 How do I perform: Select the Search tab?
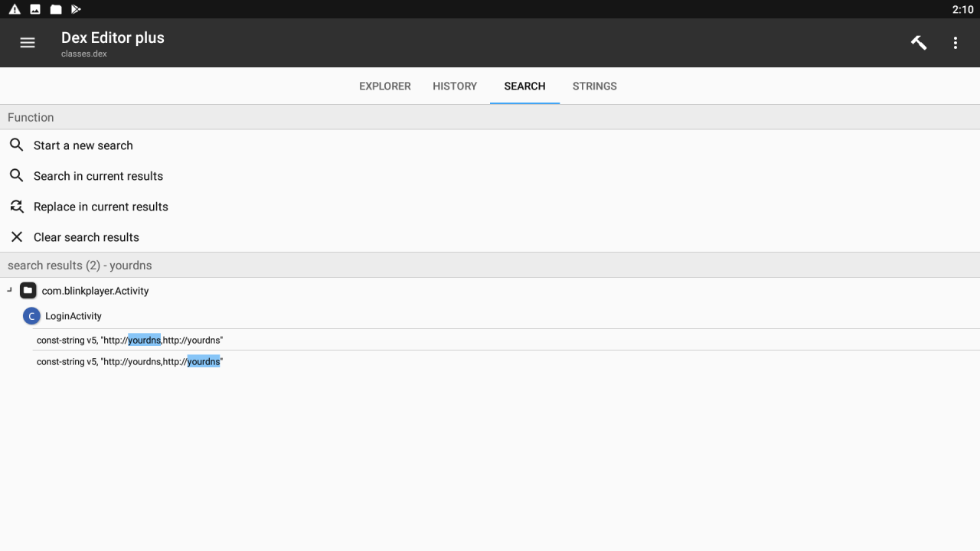pyautogui.click(x=524, y=86)
